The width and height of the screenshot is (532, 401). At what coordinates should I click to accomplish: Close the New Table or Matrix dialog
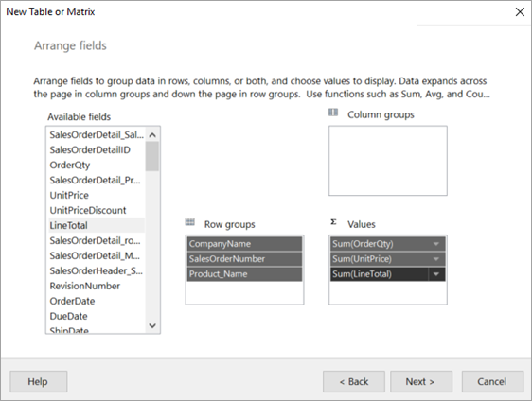coord(520,12)
